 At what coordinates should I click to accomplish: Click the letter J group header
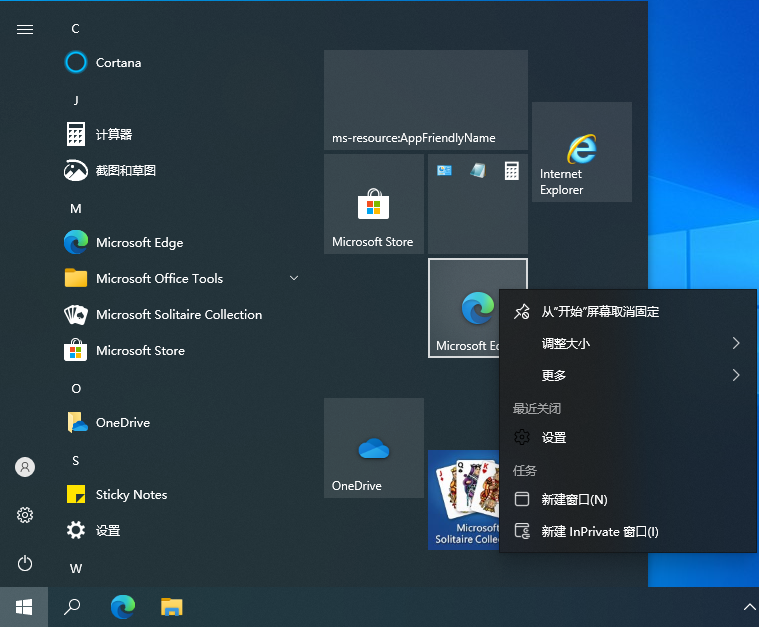coord(76,100)
